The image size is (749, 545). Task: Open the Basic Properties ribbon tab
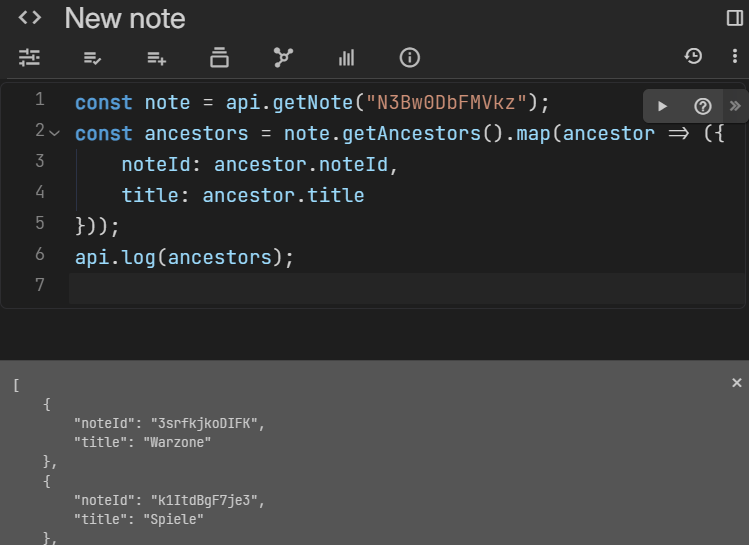(x=29, y=58)
